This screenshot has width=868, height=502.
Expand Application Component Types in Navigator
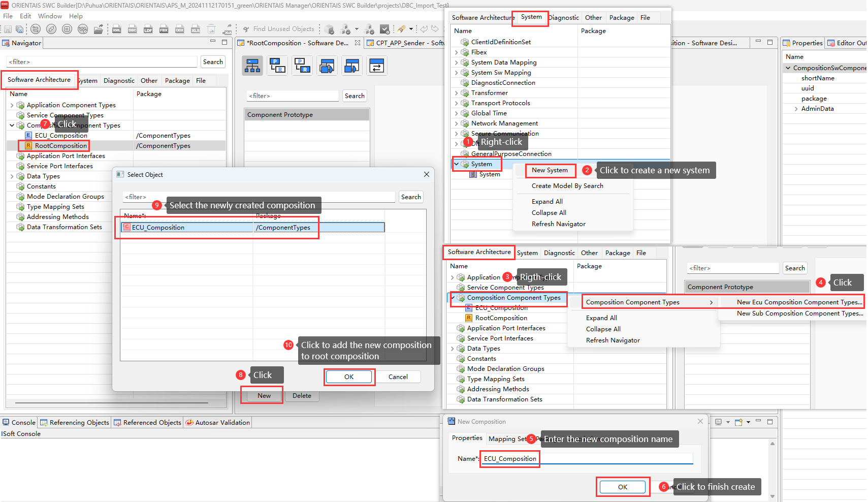pos(12,105)
